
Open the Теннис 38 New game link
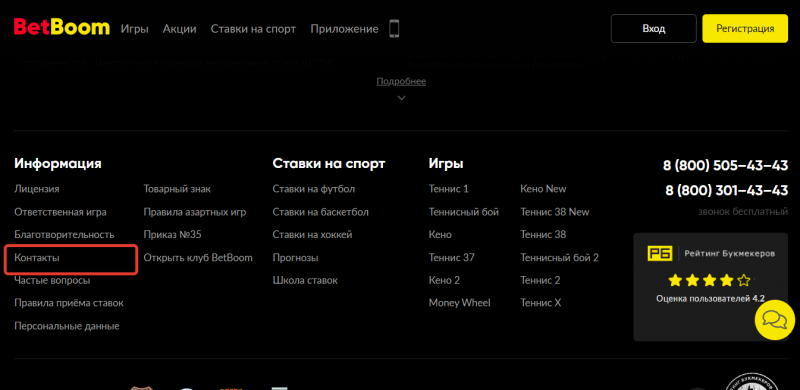click(555, 212)
